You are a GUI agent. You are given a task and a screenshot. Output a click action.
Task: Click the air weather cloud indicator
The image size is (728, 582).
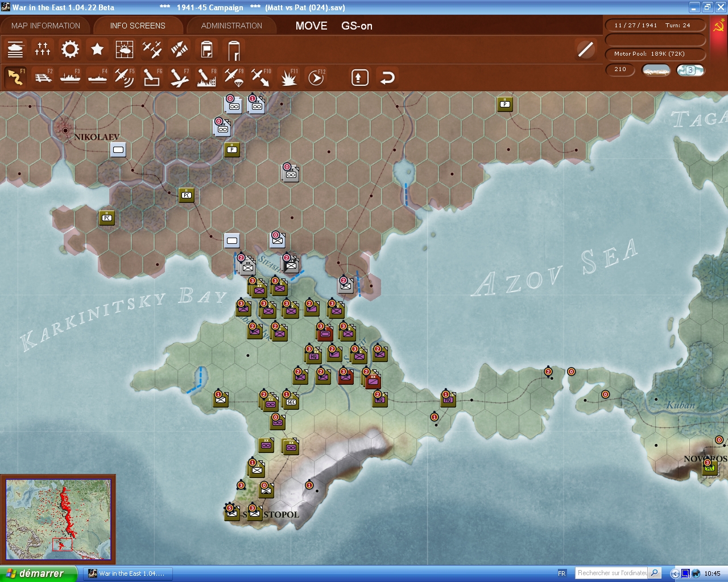pos(690,70)
